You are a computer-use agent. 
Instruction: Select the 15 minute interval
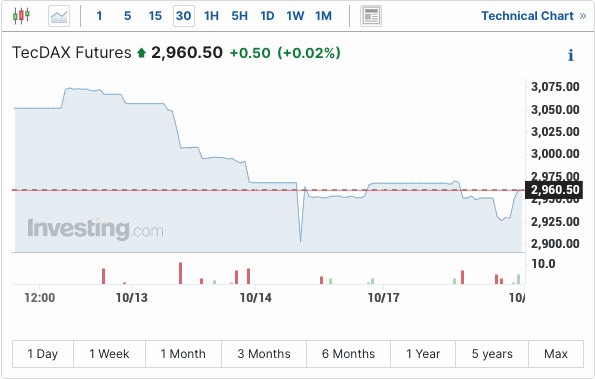pyautogui.click(x=155, y=16)
